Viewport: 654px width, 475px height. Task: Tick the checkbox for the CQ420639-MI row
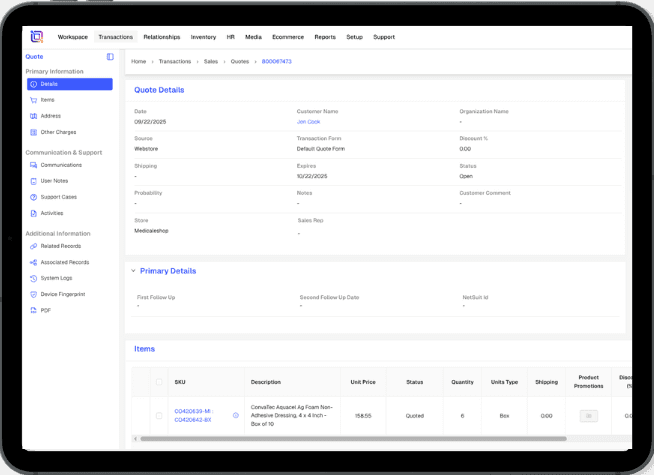(x=158, y=415)
